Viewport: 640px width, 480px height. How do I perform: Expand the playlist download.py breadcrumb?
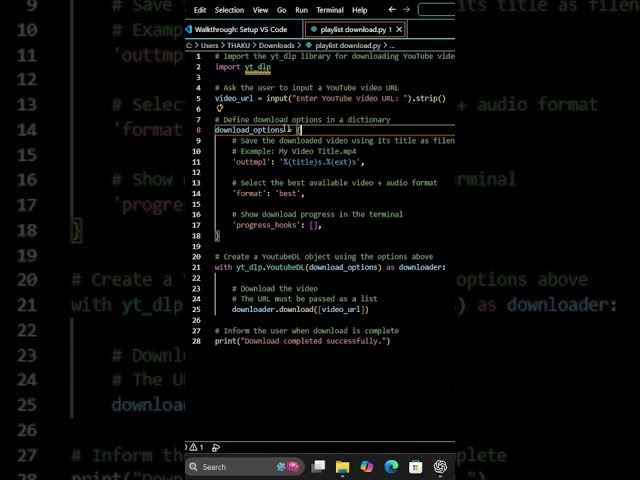tap(343, 45)
